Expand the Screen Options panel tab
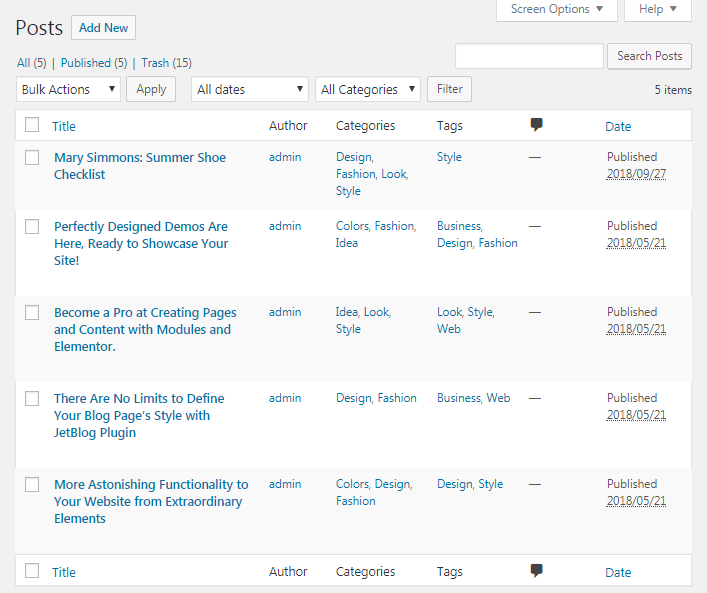 point(557,9)
